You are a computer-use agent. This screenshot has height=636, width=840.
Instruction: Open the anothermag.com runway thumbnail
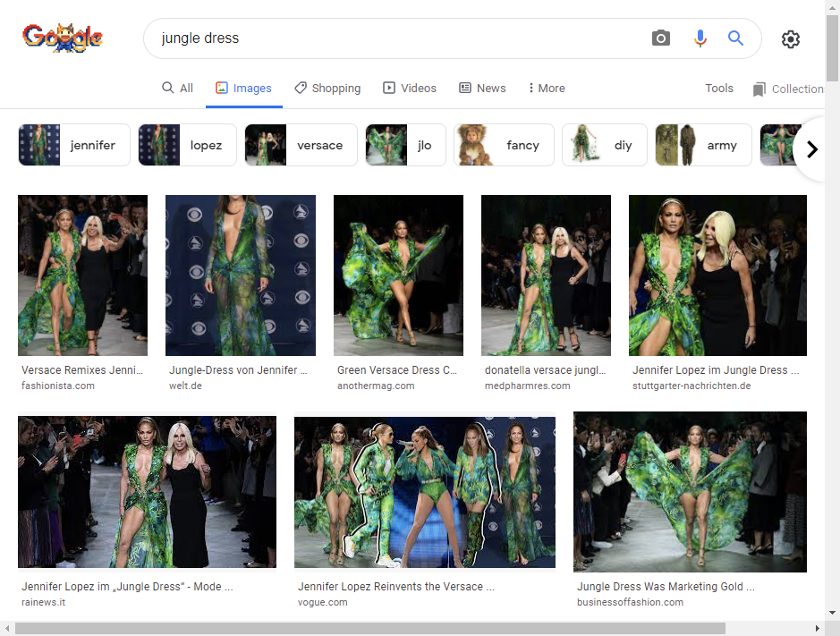398,276
